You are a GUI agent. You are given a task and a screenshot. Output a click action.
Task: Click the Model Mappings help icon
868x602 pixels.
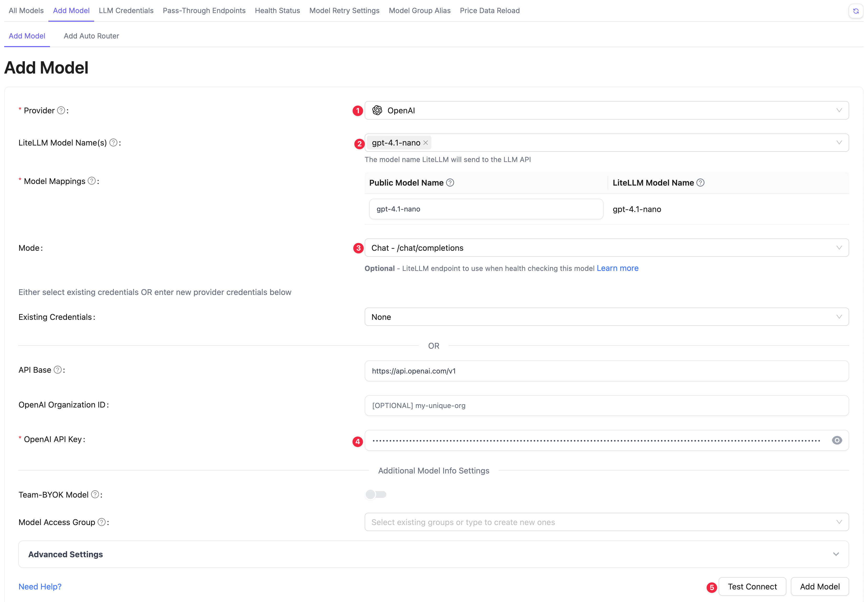[92, 181]
